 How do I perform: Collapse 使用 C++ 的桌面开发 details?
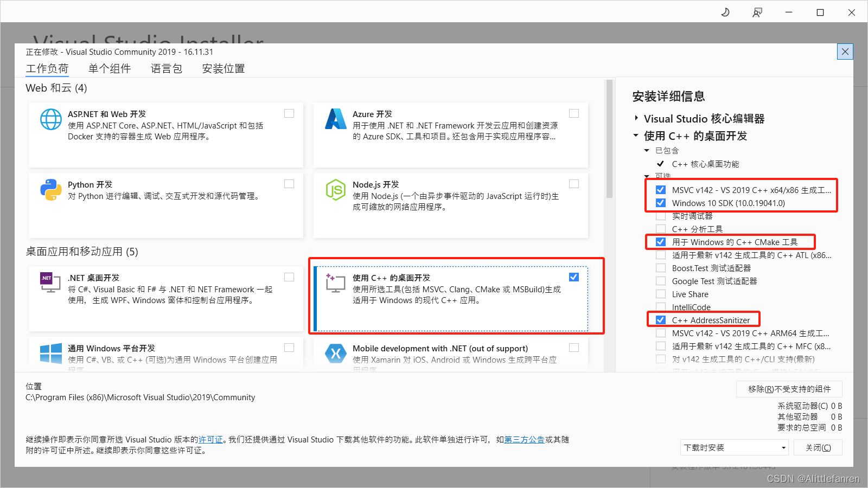(x=636, y=136)
